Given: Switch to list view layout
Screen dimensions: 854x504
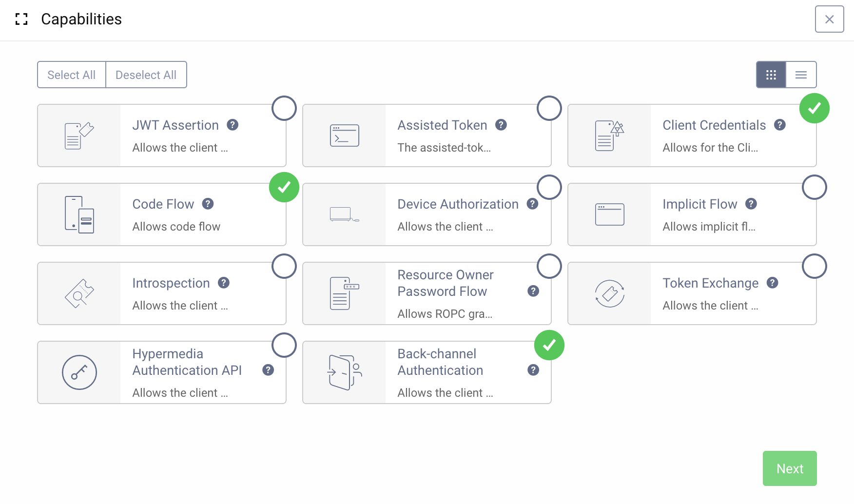Looking at the screenshot, I should (801, 75).
